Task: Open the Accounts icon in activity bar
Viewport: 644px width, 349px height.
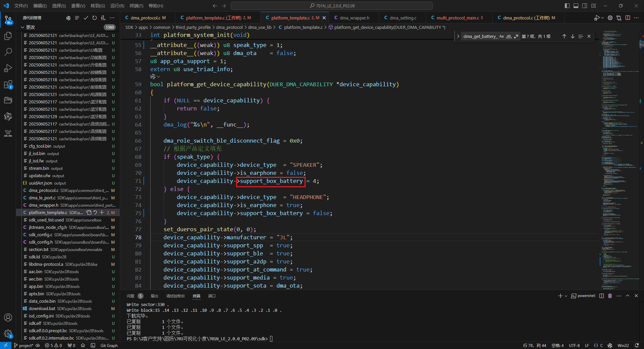Action: [x=8, y=317]
